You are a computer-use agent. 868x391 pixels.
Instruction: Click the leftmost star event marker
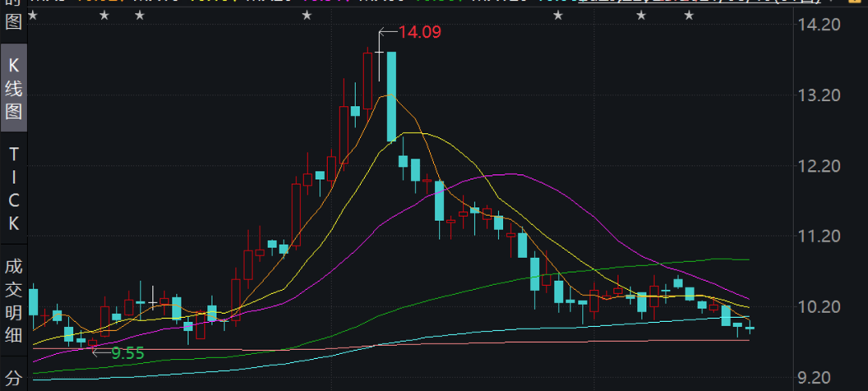click(33, 16)
